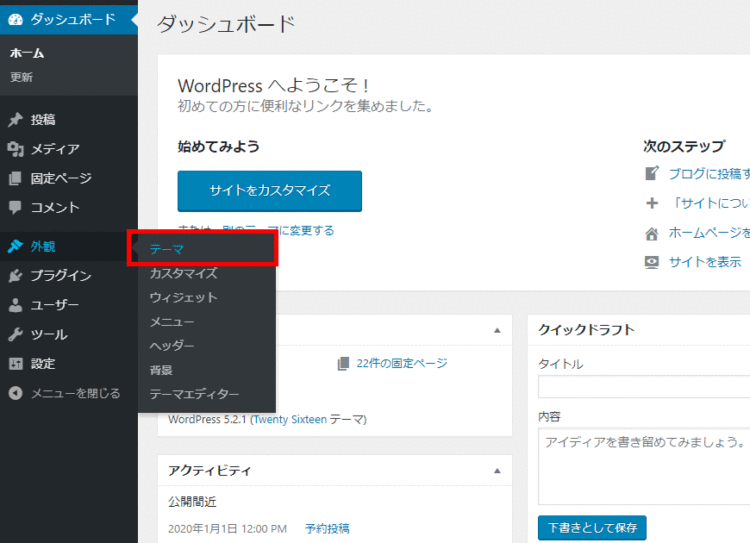Click the plug icon beside プラグイン
This screenshot has width=750, height=543.
[15, 276]
